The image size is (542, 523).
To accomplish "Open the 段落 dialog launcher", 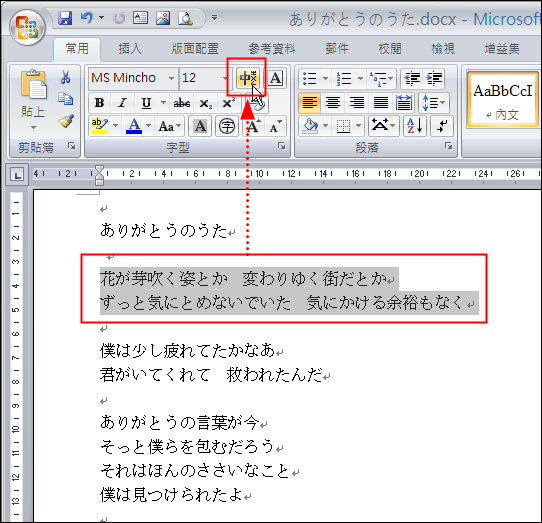I will [449, 146].
